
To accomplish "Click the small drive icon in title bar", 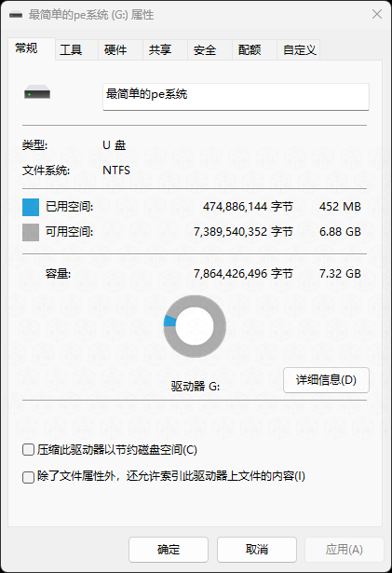I will (16, 15).
